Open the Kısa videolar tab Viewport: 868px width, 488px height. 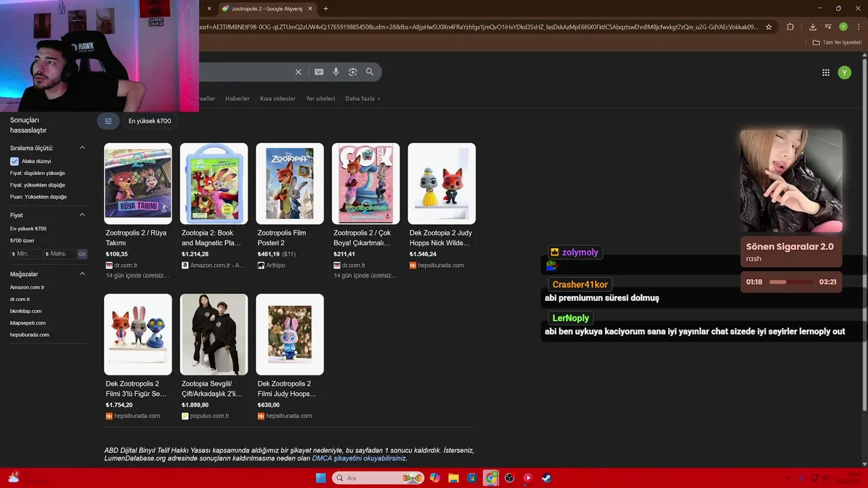[277, 98]
